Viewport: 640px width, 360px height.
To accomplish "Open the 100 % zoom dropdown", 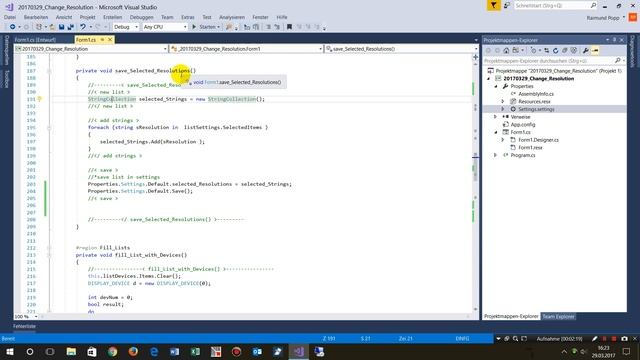I will [26, 316].
